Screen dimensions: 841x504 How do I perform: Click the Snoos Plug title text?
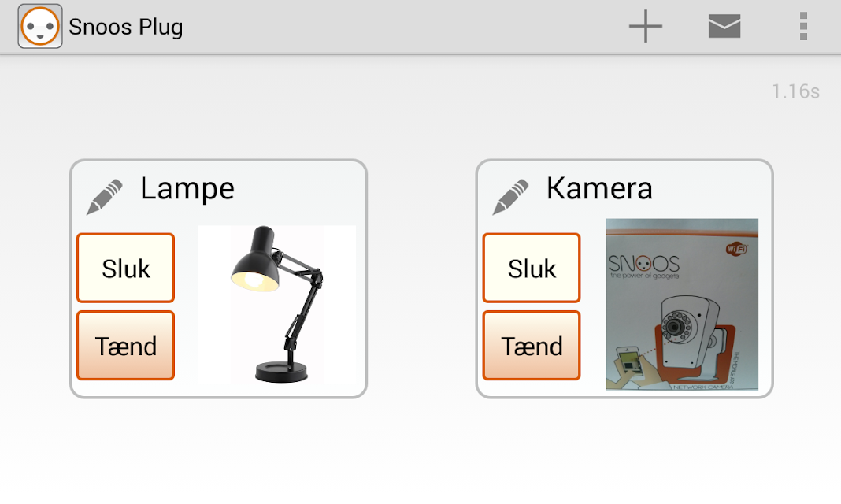pyautogui.click(x=125, y=28)
